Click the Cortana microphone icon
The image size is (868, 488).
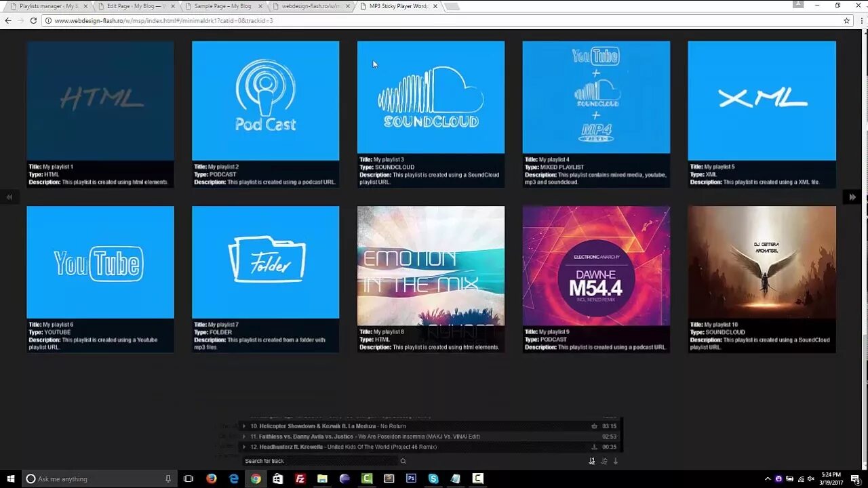tap(168, 479)
